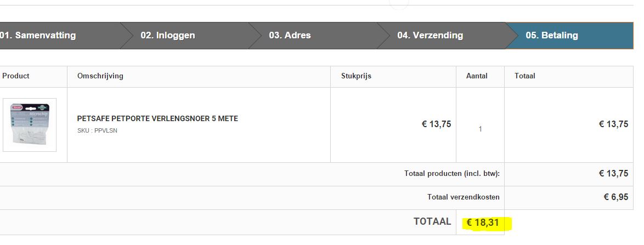The height and width of the screenshot is (245, 644).
Task: Open the PetSafe product thumbnail image
Action: [30, 125]
